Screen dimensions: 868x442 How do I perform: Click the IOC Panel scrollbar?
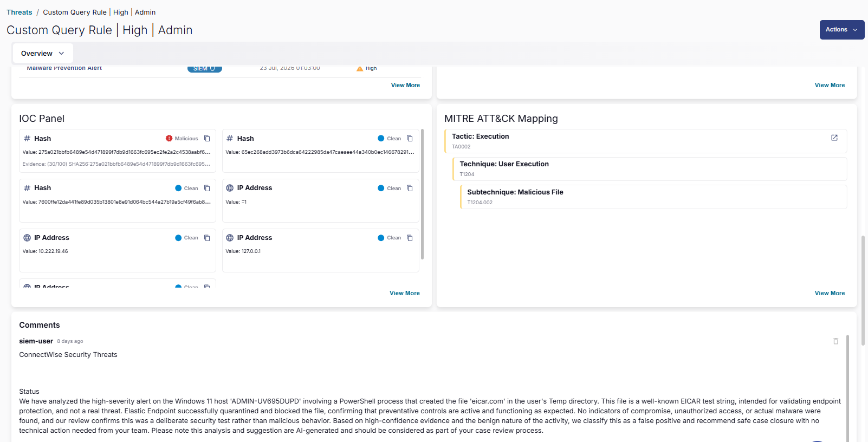(x=422, y=194)
